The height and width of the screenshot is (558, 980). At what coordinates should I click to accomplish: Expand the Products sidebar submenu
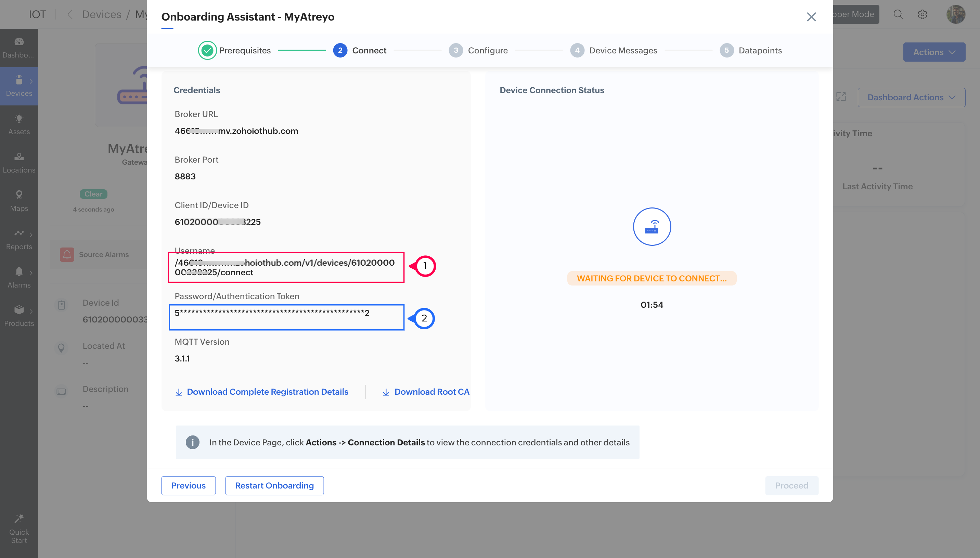click(31, 311)
